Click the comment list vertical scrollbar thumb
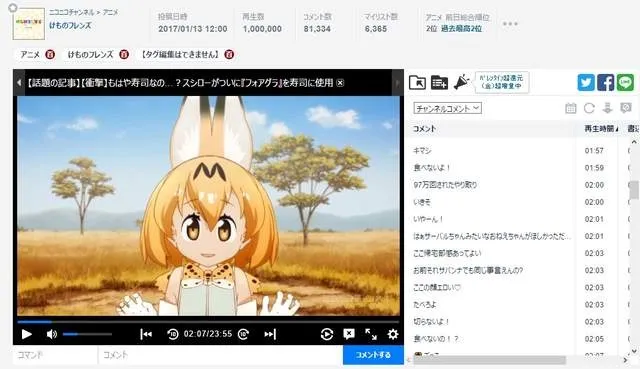The width and height of the screenshot is (640, 369). 634,190
